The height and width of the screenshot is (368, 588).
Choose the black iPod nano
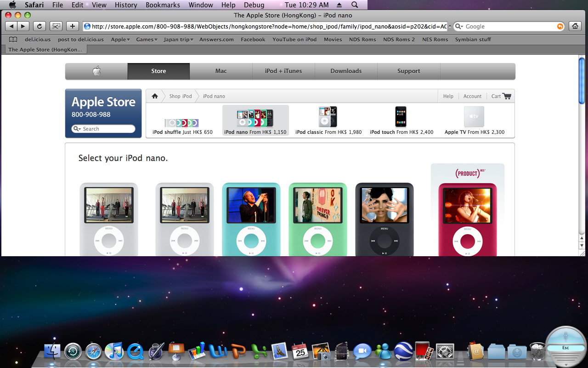click(x=384, y=219)
